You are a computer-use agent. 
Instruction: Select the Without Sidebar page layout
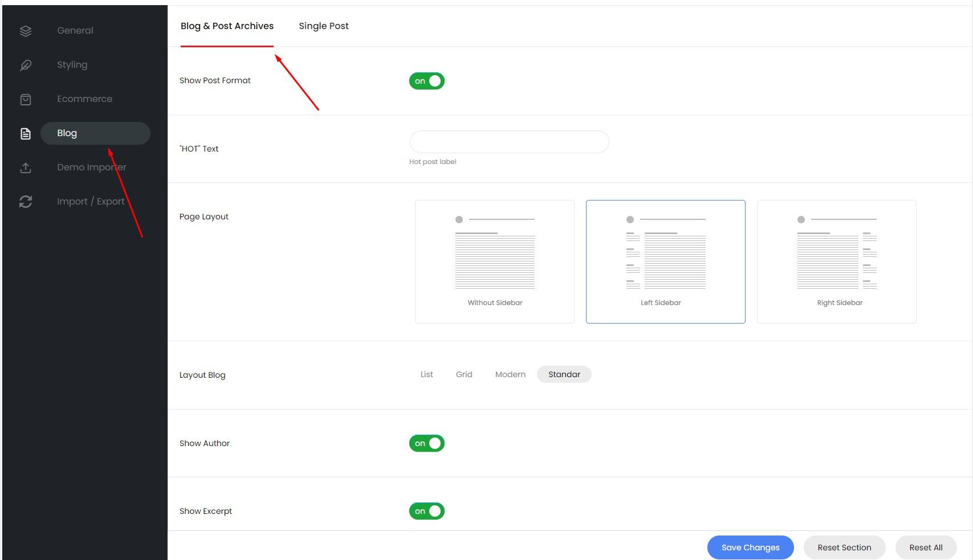(494, 261)
